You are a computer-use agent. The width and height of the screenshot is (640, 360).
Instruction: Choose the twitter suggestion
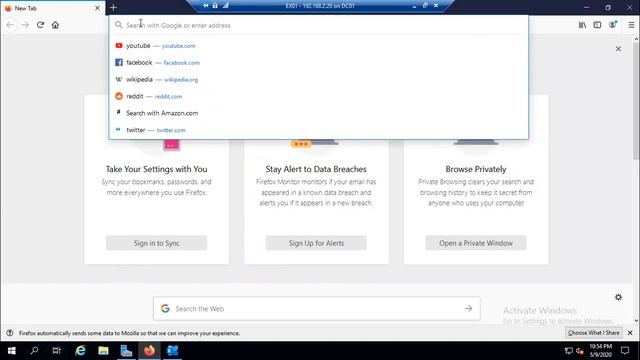tap(318, 130)
